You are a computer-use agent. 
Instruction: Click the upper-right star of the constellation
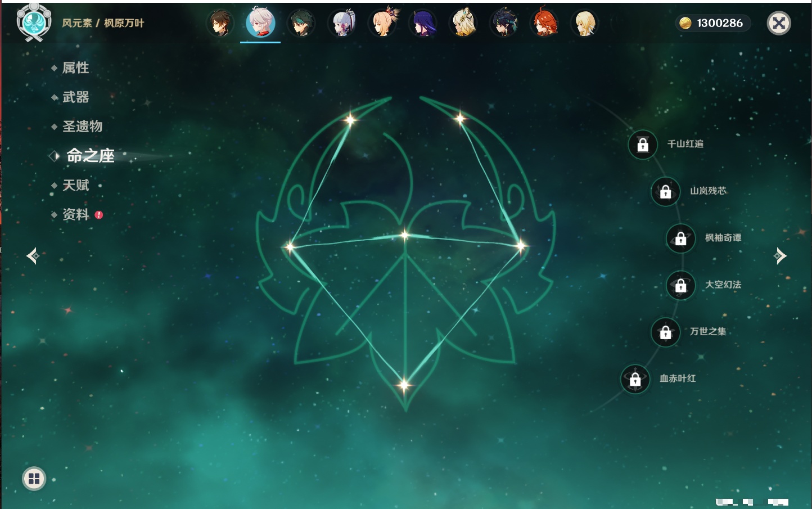tap(460, 118)
